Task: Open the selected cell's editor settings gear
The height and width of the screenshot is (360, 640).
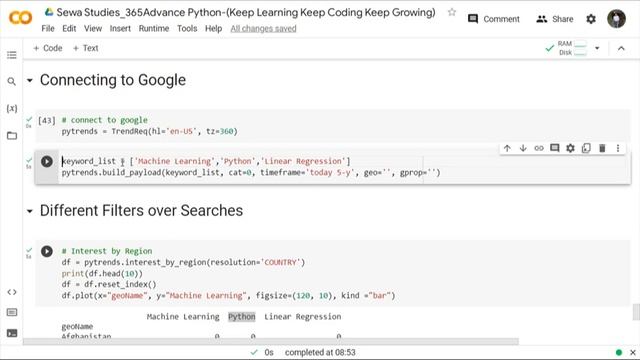Action: click(x=570, y=148)
